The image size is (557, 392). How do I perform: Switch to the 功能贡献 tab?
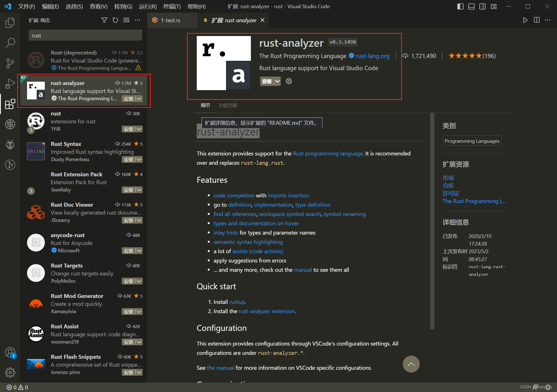click(x=228, y=105)
